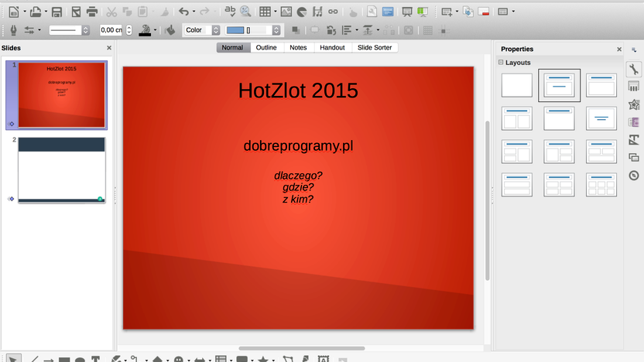This screenshot has height=362, width=644.
Task: Open Zoom & Pan tool
Action: click(245, 12)
